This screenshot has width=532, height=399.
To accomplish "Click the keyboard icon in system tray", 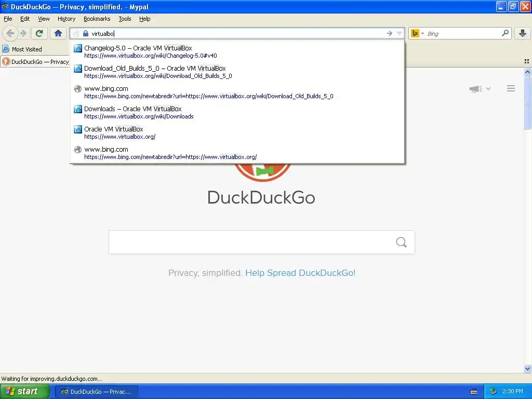I will (x=474, y=392).
